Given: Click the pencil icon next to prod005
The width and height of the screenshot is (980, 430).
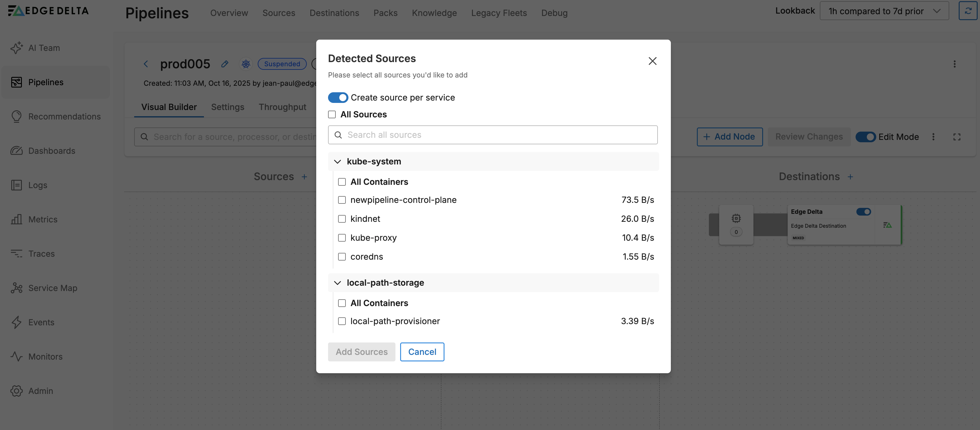Looking at the screenshot, I should coord(225,64).
